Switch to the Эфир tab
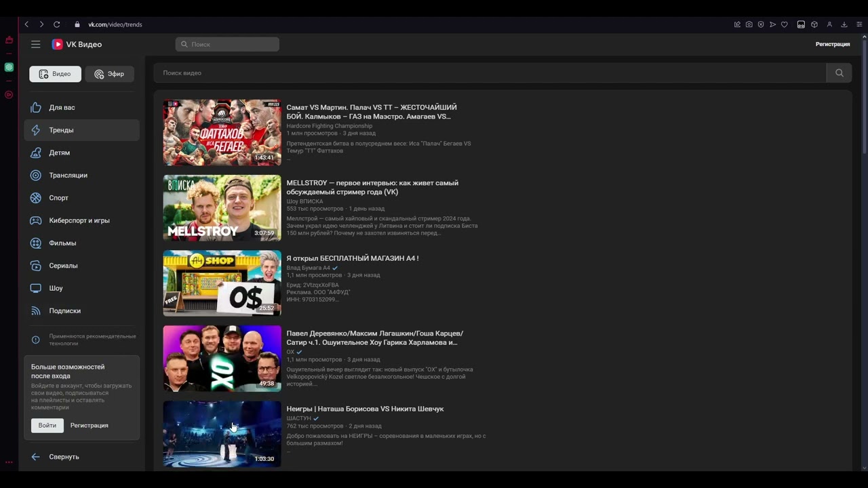The height and width of the screenshot is (488, 868). point(109,74)
